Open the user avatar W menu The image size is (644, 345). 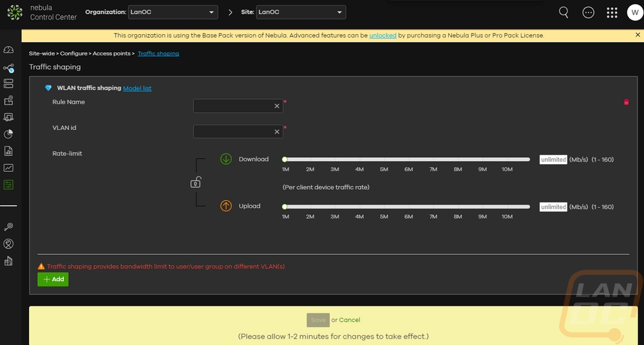point(635,12)
